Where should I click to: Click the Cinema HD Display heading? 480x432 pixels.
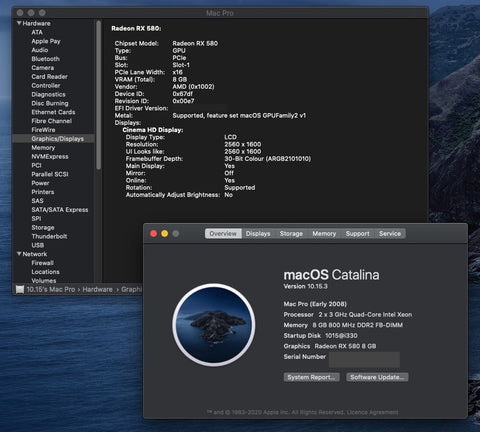click(153, 130)
